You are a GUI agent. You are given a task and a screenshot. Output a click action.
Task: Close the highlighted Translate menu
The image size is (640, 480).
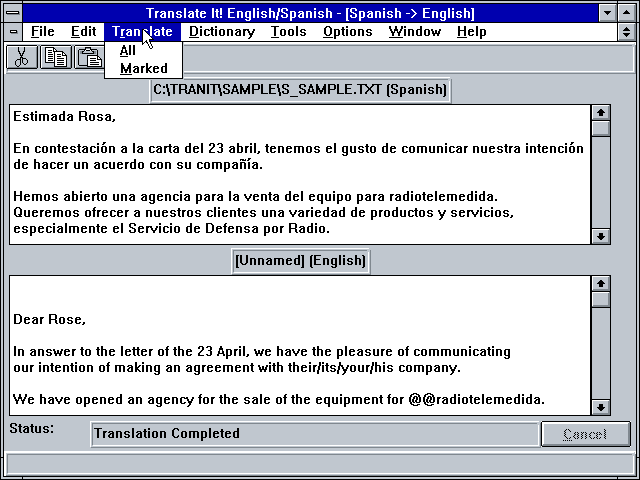142,31
